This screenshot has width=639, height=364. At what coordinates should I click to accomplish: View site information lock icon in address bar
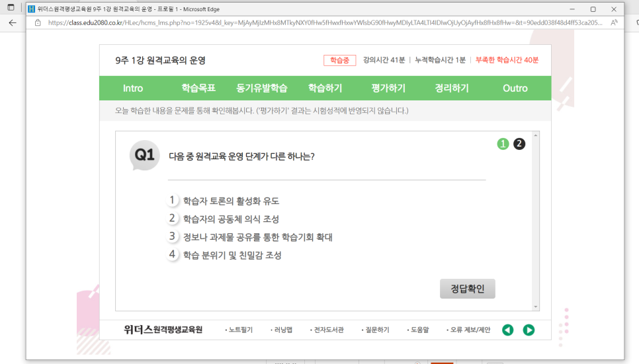(38, 23)
